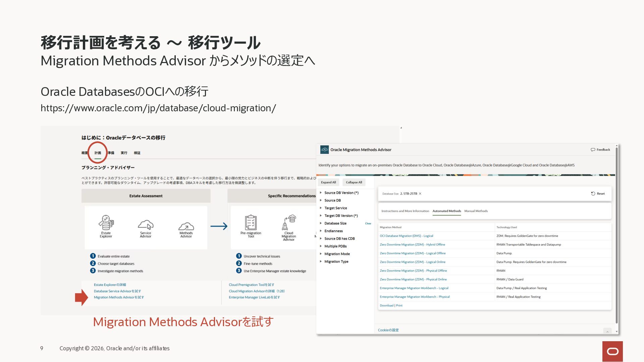Open the Service Advisor cloud icon
Screen dimensions: 644x362
pyautogui.click(x=146, y=225)
